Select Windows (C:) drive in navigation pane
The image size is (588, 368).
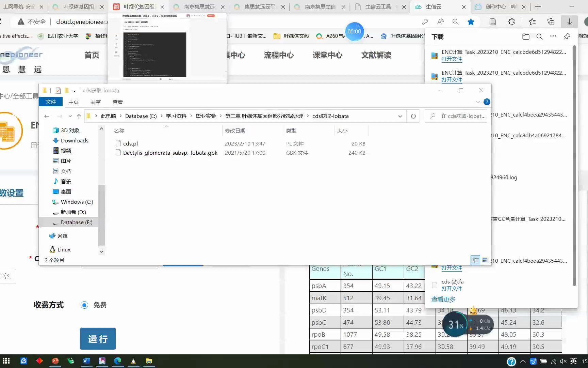(77, 202)
